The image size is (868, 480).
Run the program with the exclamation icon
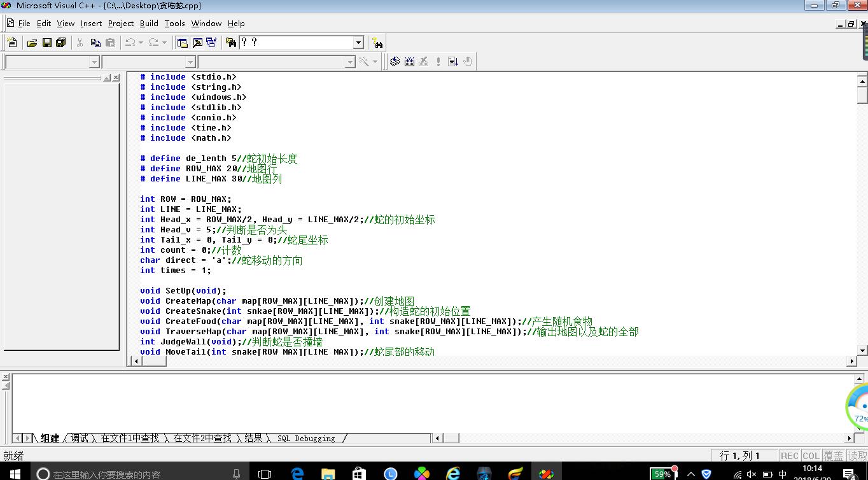tap(438, 62)
